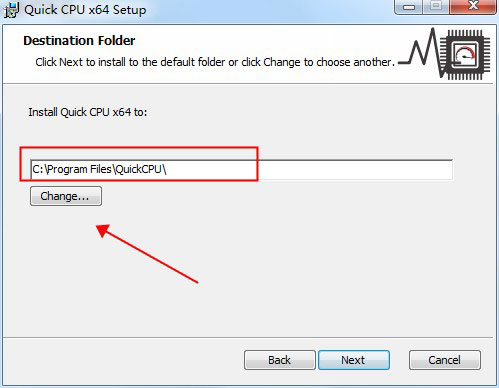Close the setup window with the X
The image size is (499, 388).
point(473,6)
